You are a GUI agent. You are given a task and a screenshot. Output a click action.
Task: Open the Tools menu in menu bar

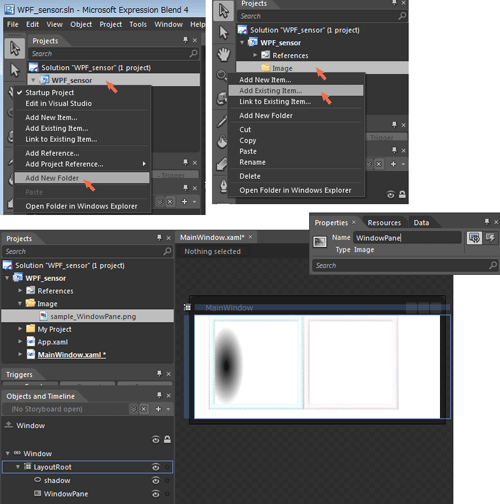point(138,24)
